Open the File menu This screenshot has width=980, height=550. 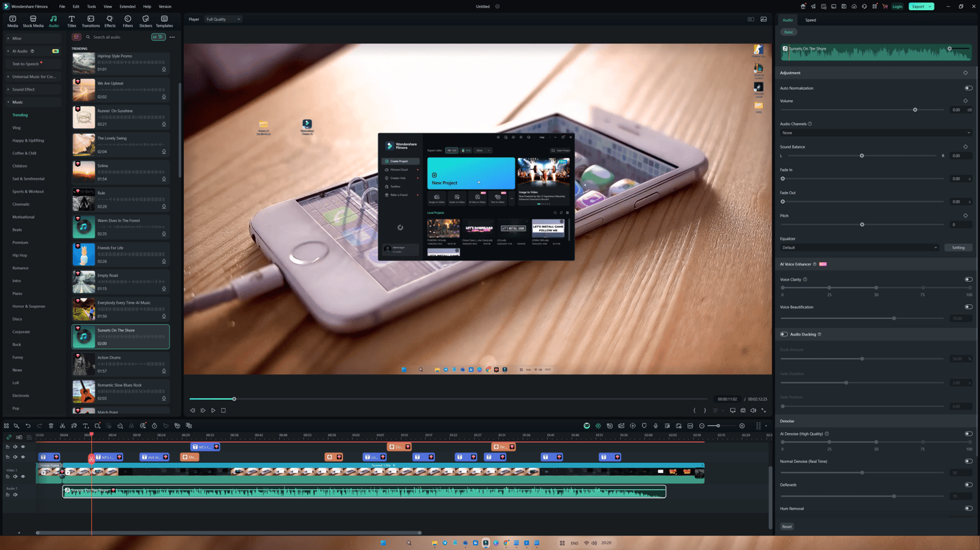point(62,7)
